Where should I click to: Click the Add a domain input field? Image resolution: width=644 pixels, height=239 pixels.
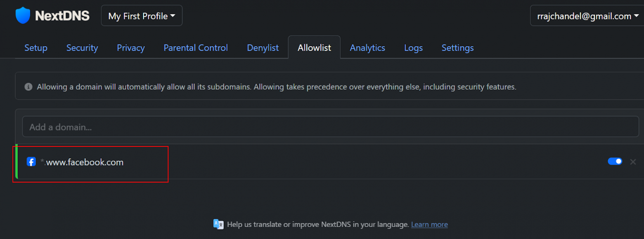[165, 127]
